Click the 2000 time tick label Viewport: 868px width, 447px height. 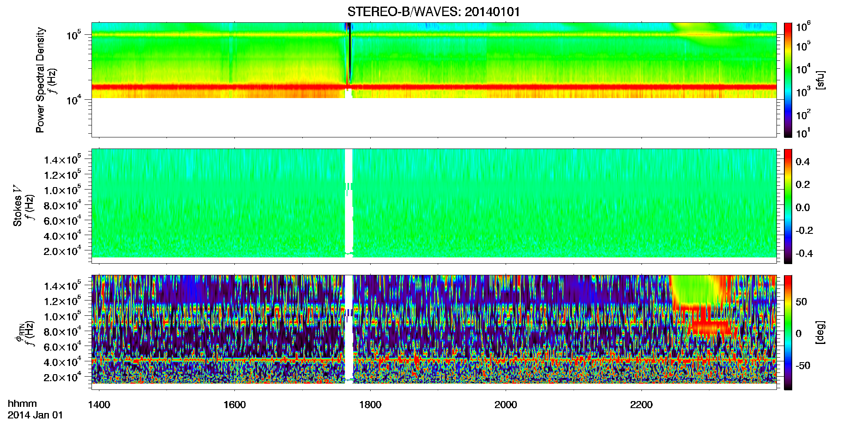click(506, 405)
